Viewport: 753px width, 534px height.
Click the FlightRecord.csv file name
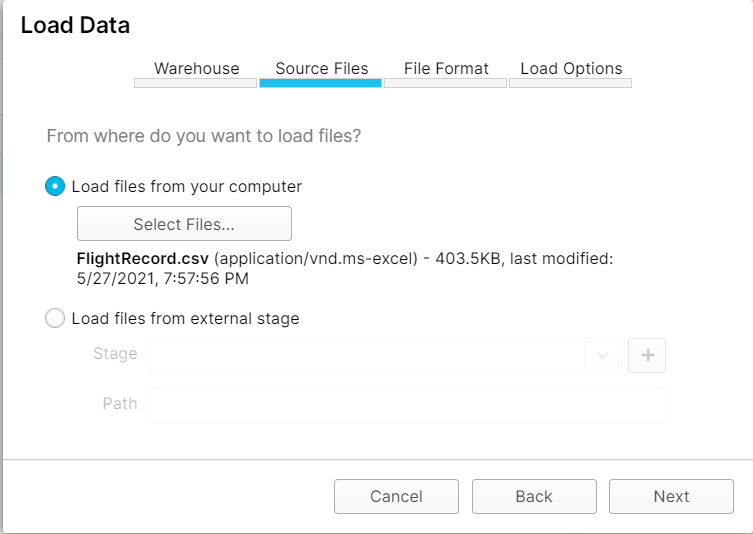point(143,258)
